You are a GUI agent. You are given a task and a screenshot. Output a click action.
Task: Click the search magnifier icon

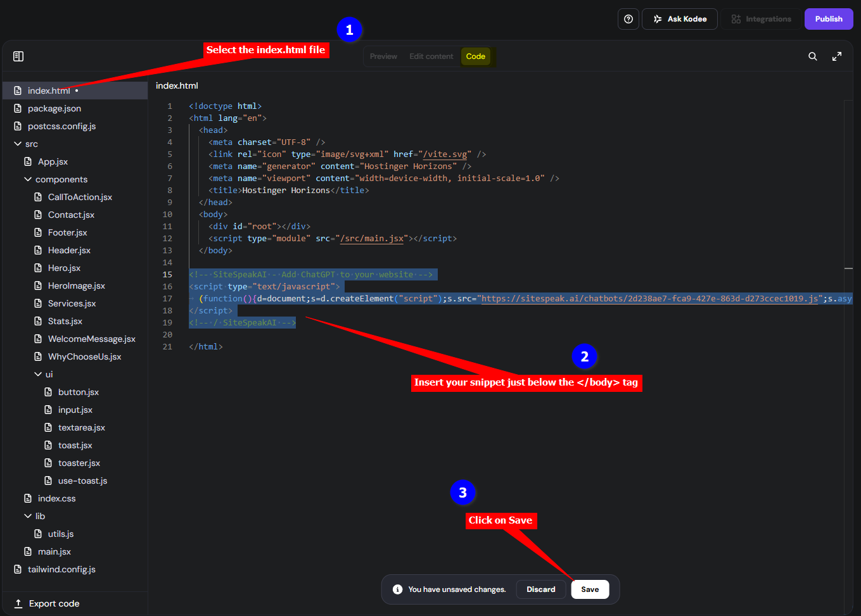[x=812, y=56]
